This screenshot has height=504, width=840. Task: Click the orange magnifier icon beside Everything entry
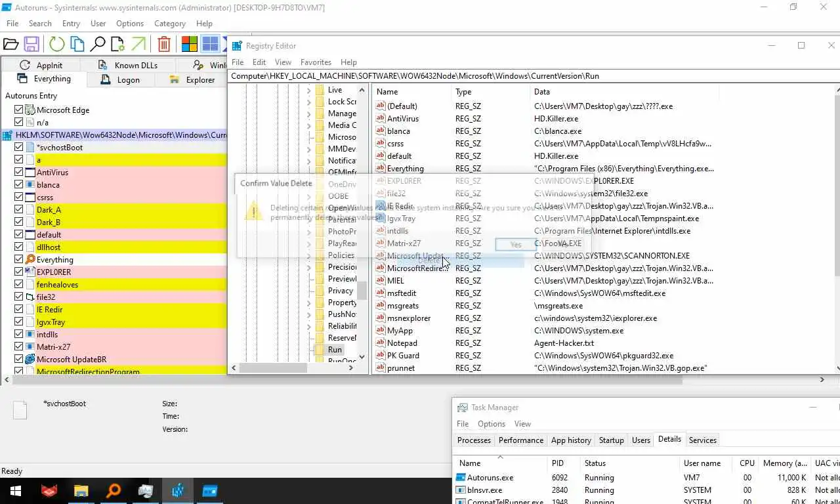click(30, 260)
